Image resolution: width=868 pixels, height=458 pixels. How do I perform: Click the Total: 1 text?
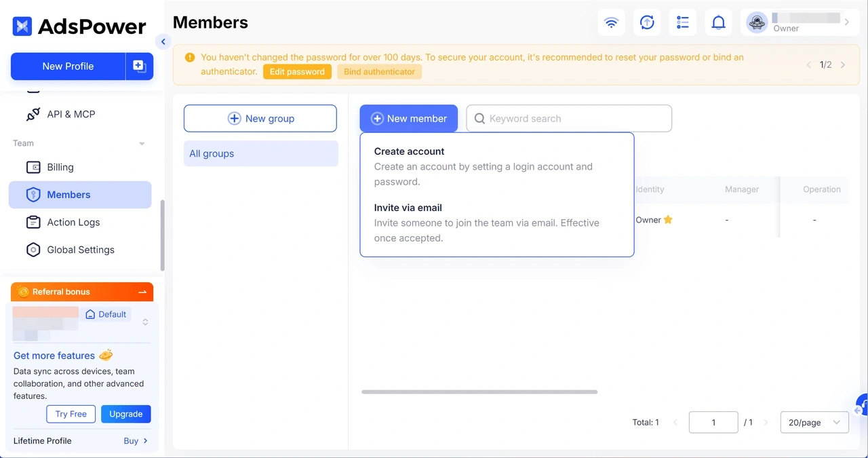(x=646, y=422)
